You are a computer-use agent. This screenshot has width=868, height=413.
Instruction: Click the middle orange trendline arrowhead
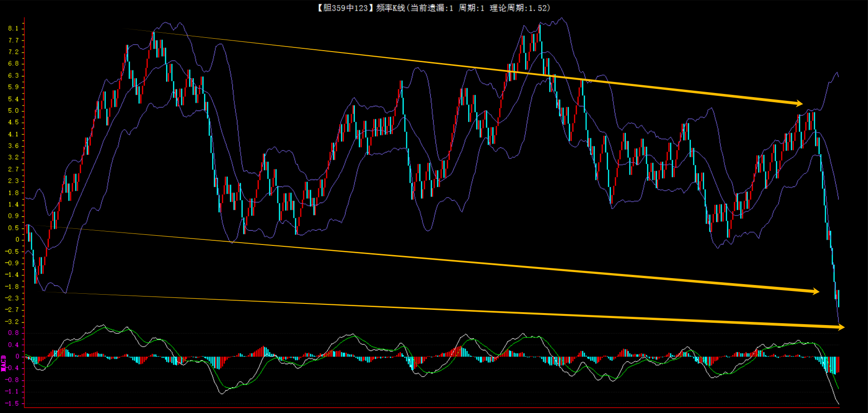(816, 291)
